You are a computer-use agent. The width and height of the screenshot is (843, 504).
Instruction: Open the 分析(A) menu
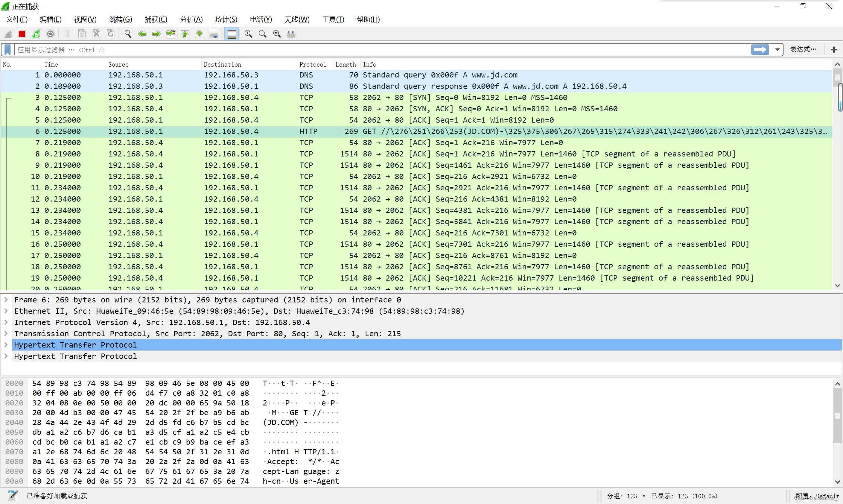click(x=191, y=20)
